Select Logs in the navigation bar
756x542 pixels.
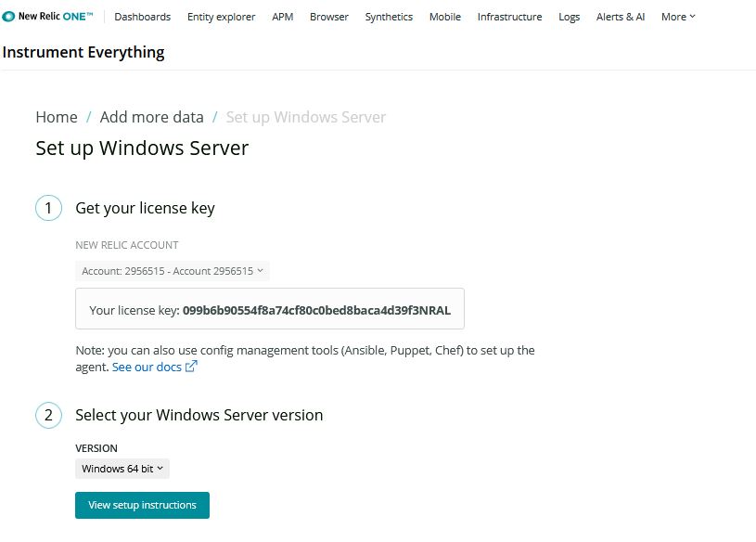(570, 17)
